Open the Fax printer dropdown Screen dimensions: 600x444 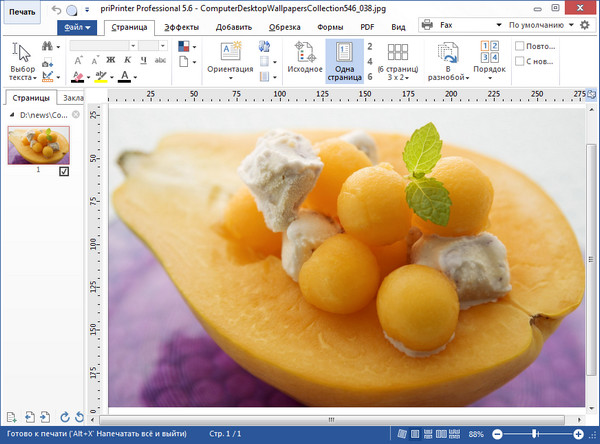(x=461, y=24)
